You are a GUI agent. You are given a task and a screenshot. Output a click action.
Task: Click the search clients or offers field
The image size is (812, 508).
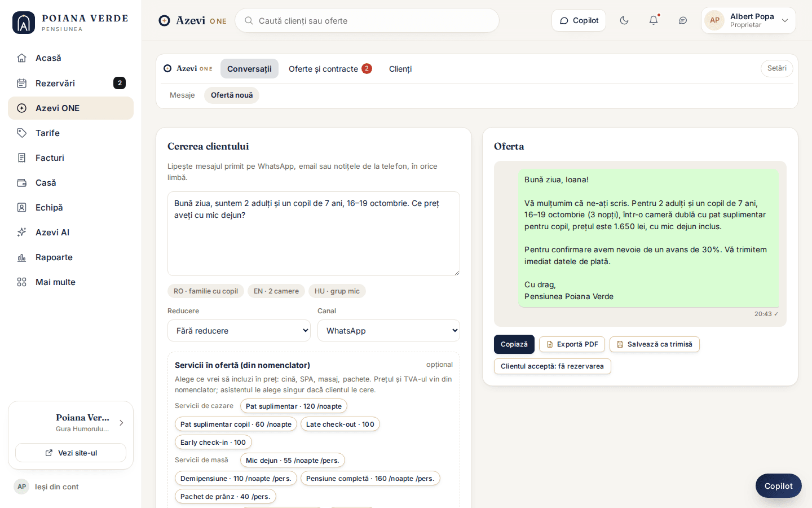click(x=367, y=20)
